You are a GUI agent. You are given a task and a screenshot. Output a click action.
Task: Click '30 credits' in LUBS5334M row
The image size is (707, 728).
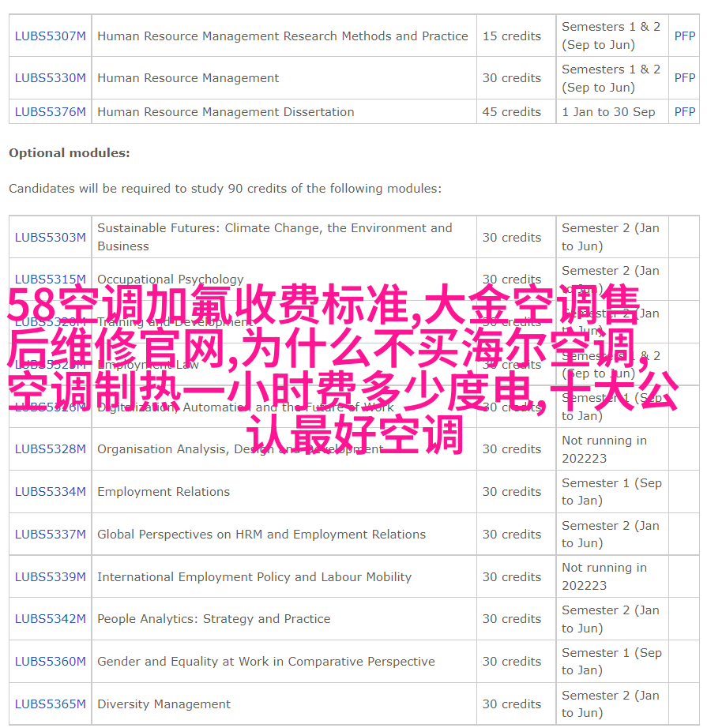tap(511, 492)
